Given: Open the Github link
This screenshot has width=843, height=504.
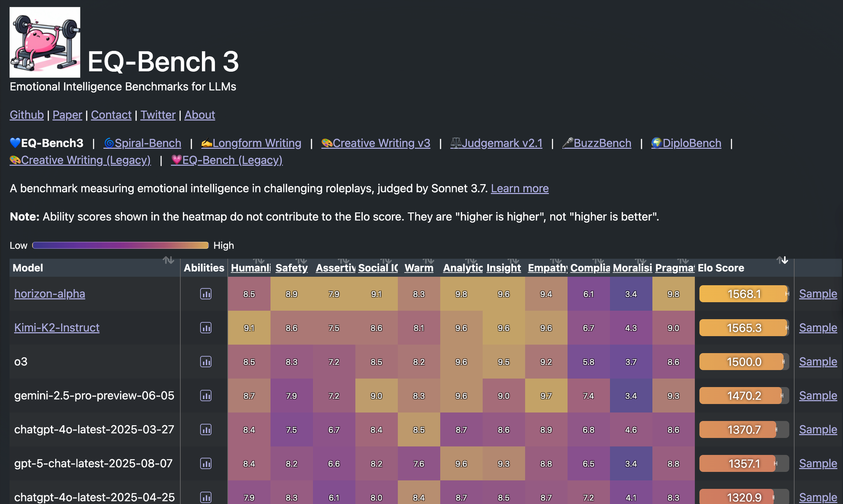Looking at the screenshot, I should [27, 115].
